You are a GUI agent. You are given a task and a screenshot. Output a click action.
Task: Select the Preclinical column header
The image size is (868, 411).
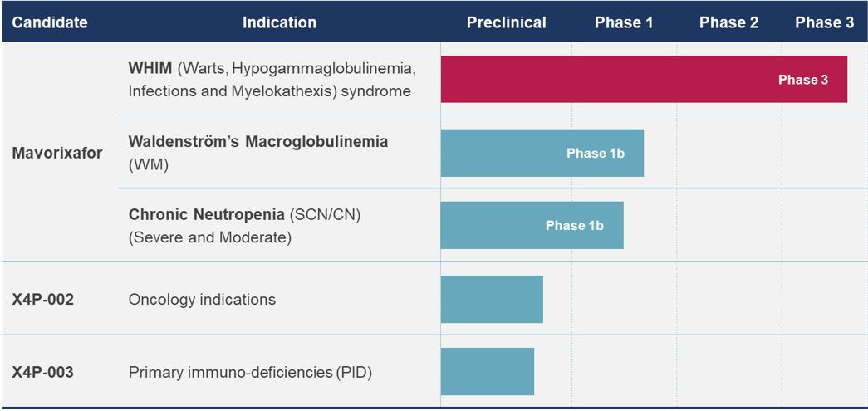(x=506, y=22)
